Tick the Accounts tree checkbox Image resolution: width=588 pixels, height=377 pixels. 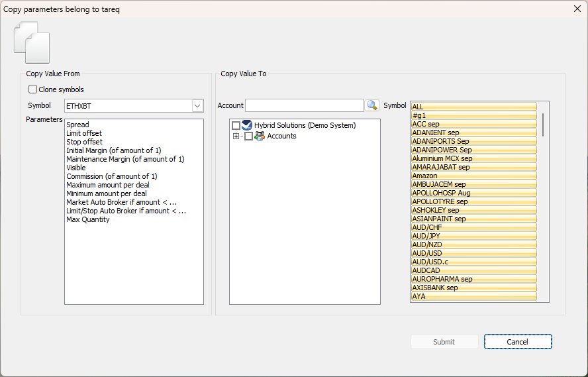248,136
